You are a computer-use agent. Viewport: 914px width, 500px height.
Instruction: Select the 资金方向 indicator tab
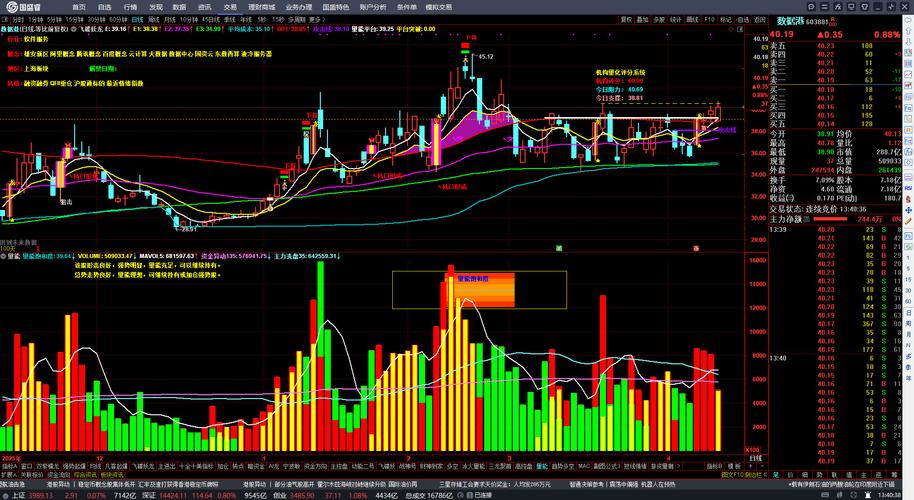[315, 466]
